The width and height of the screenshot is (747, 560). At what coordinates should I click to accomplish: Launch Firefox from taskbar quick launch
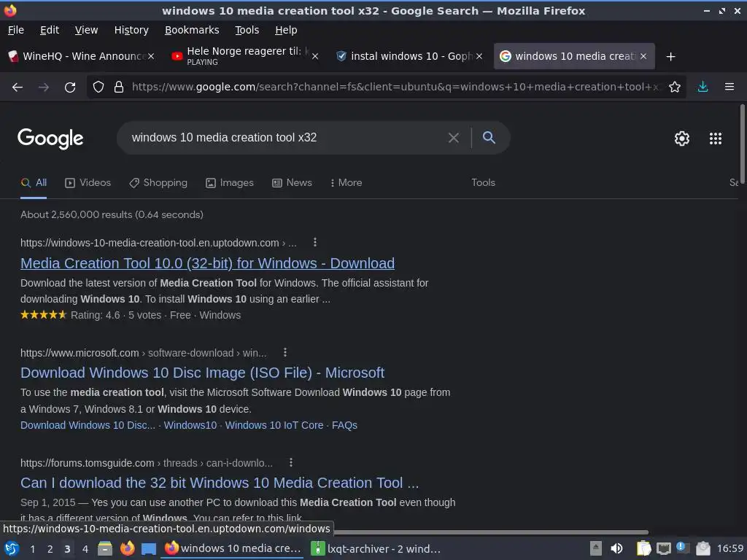pyautogui.click(x=127, y=548)
